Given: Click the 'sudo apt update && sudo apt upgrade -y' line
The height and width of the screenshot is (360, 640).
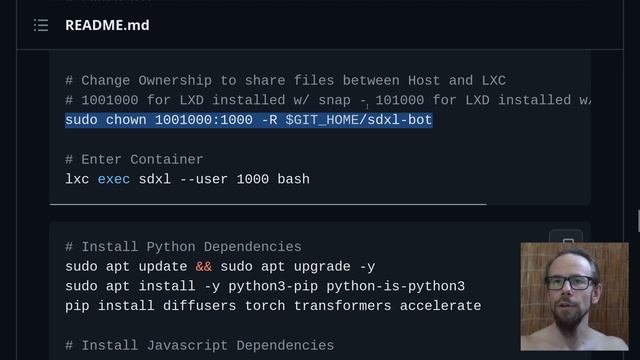Looking at the screenshot, I should click(x=220, y=267).
